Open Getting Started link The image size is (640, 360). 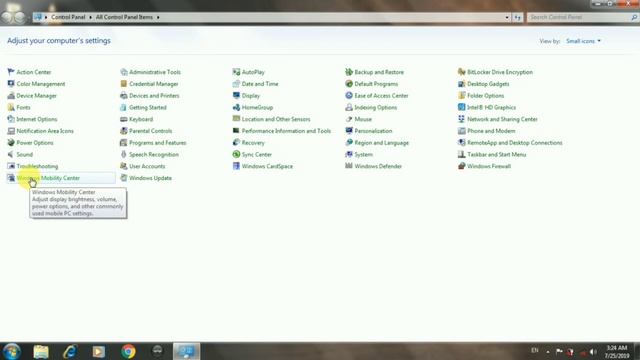point(148,107)
